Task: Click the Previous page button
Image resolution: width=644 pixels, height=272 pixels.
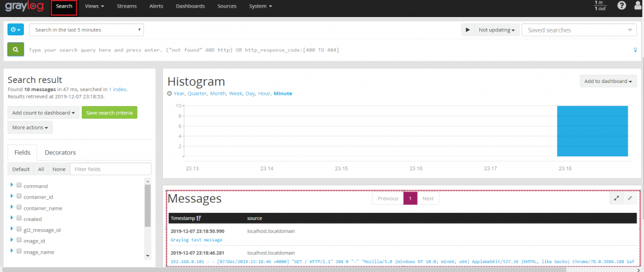Action: (387, 199)
